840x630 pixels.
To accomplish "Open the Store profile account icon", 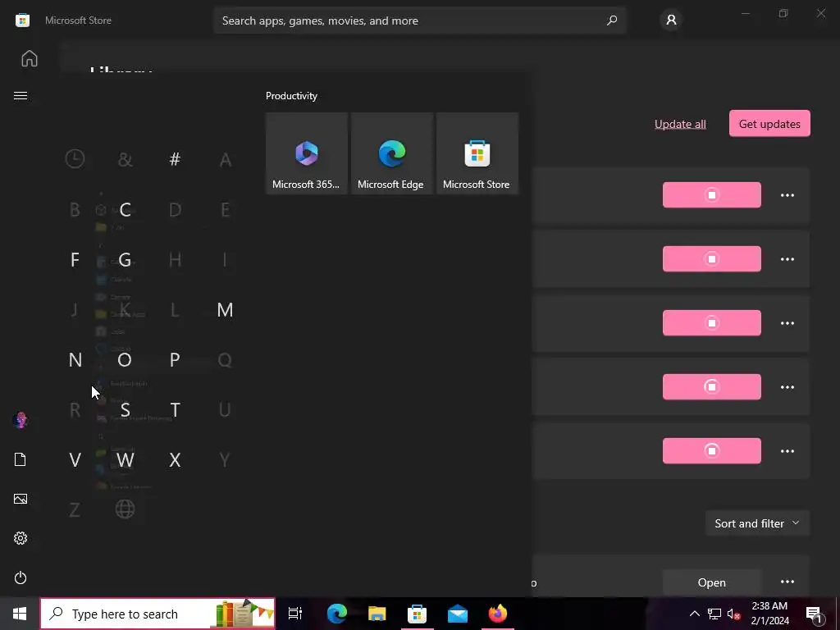I will [x=671, y=21].
